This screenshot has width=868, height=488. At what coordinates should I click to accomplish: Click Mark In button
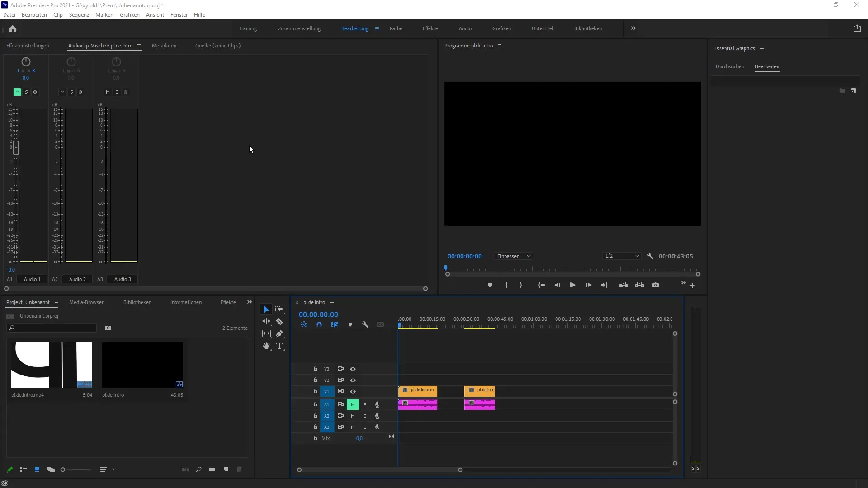pyautogui.click(x=506, y=285)
